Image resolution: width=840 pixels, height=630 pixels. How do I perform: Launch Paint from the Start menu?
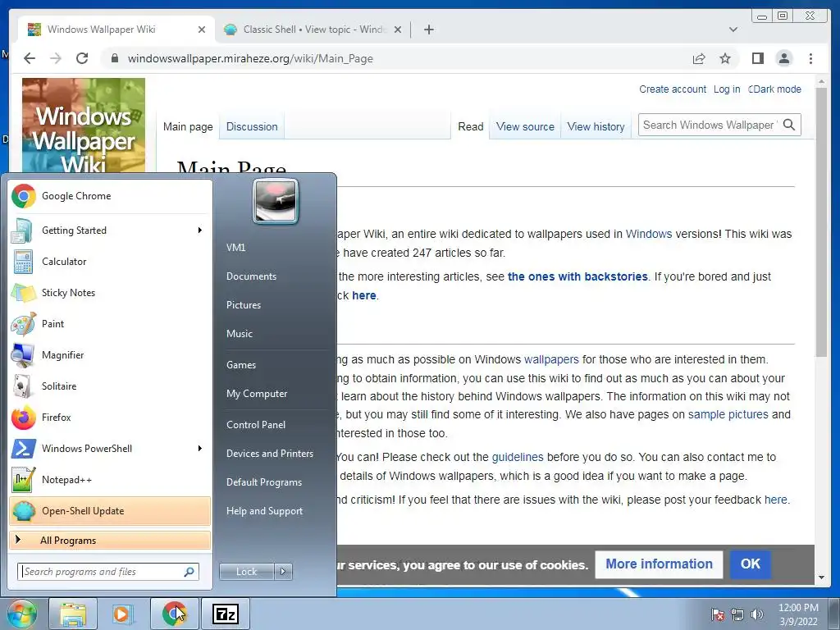(x=110, y=323)
